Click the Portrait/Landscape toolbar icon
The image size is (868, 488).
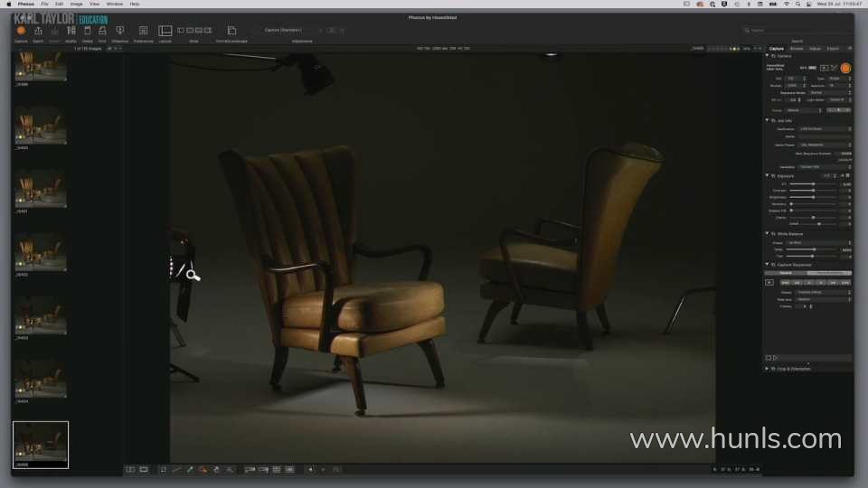[231, 31]
